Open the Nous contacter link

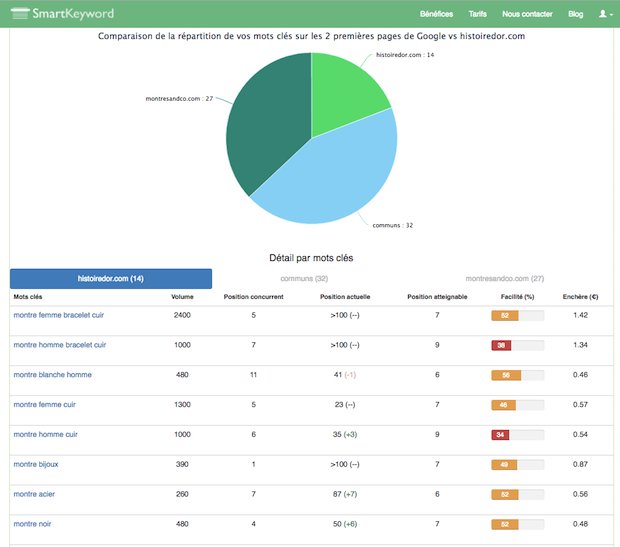coord(527,14)
